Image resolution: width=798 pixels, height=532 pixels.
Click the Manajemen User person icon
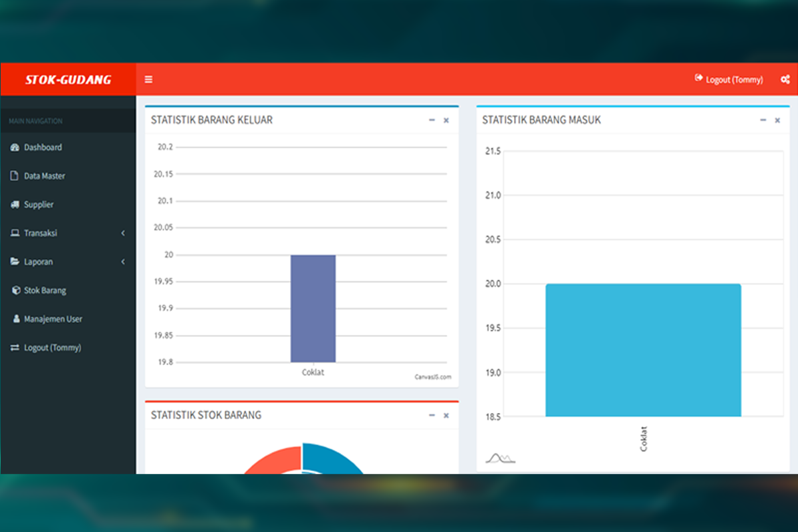(x=17, y=319)
